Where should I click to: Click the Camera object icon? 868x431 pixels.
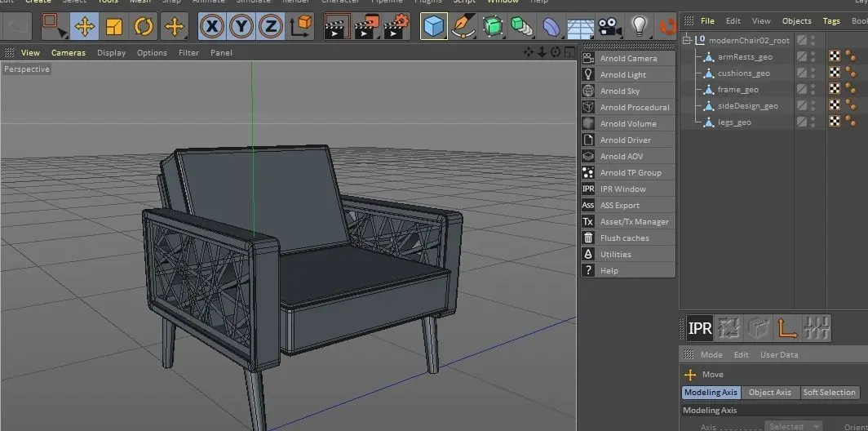[x=609, y=26]
